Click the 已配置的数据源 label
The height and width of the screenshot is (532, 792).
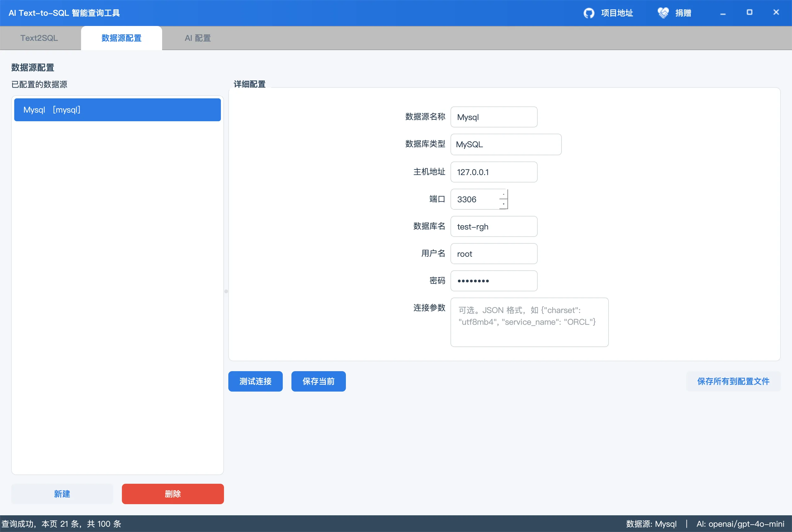[x=39, y=84]
